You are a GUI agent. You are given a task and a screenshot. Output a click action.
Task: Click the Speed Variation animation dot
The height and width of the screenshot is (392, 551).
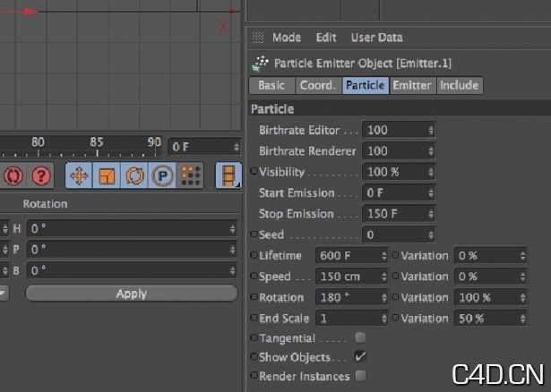pyautogui.click(x=395, y=277)
